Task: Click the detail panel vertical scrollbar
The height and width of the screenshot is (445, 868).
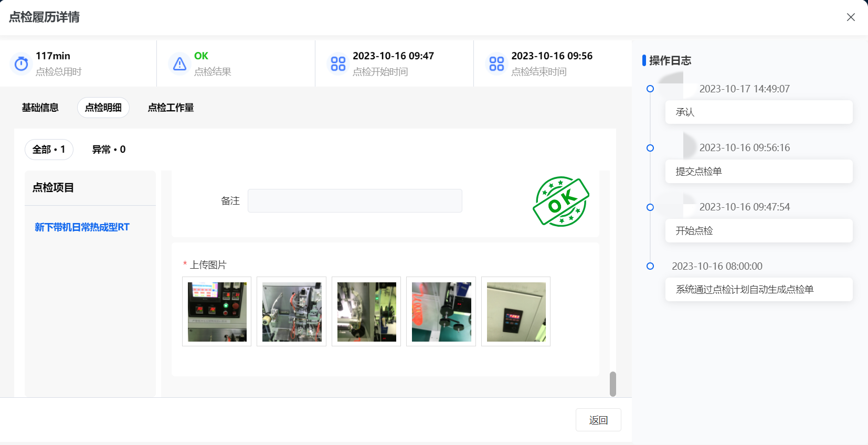Action: [x=612, y=384]
